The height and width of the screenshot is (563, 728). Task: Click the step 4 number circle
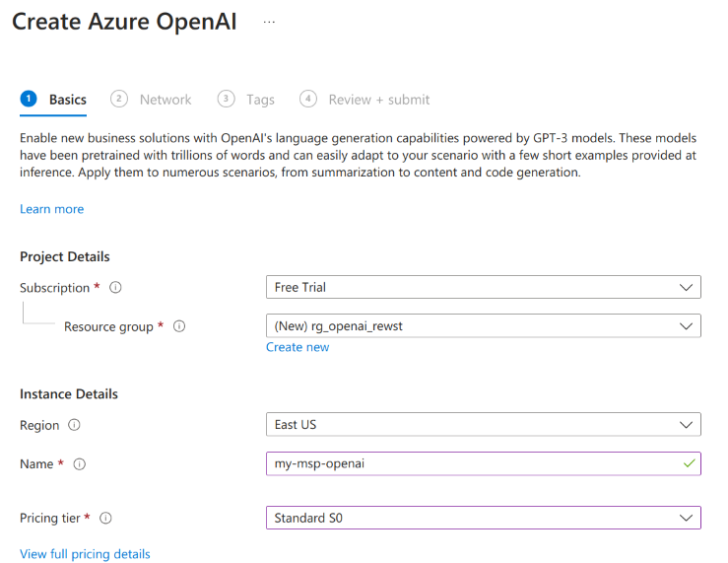308,99
